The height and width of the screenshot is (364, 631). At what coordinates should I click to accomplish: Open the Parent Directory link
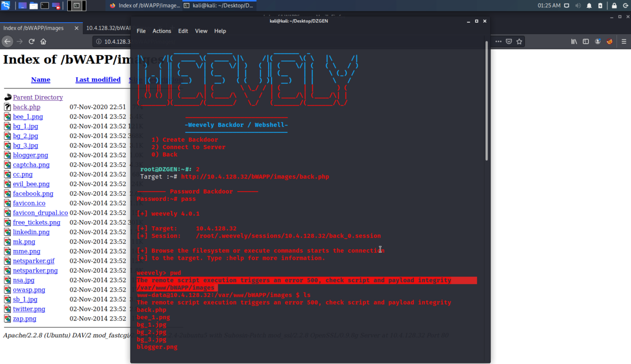click(x=38, y=97)
